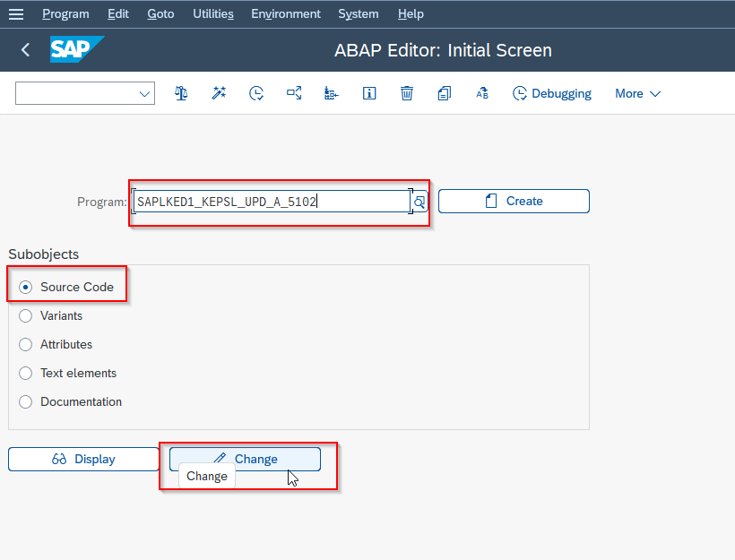Choose the Text elements option
Viewport: 735px width, 560px height.
pos(25,373)
